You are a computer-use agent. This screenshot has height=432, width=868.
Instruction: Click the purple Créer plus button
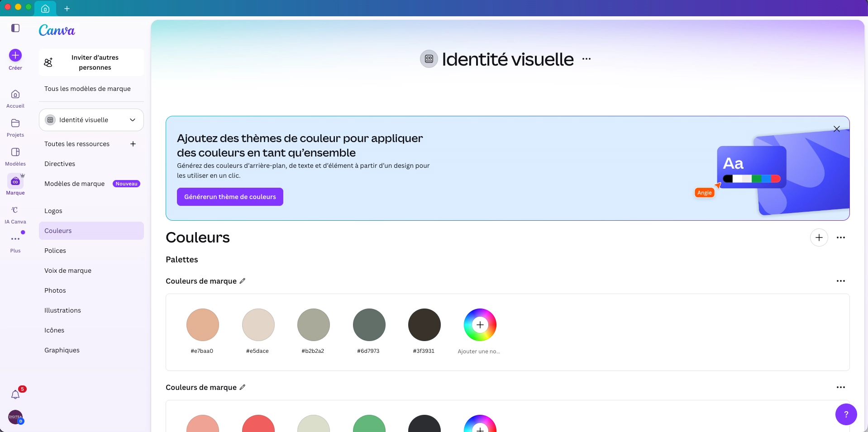[15, 55]
